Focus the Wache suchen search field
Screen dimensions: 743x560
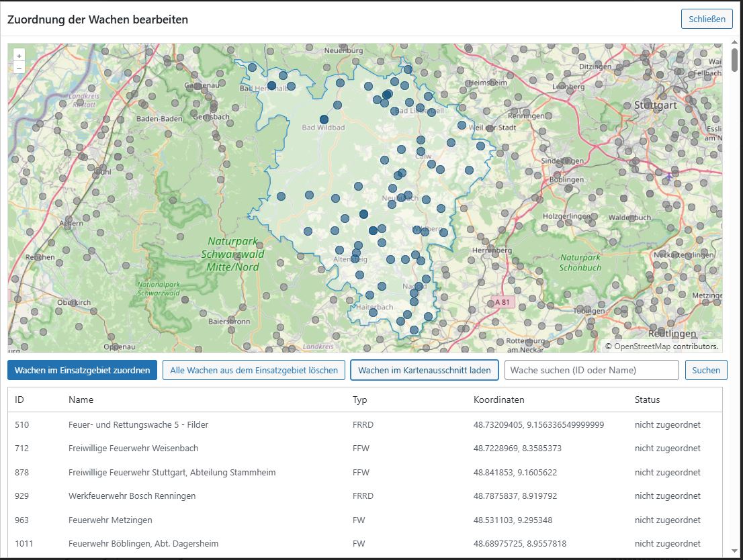(592, 370)
